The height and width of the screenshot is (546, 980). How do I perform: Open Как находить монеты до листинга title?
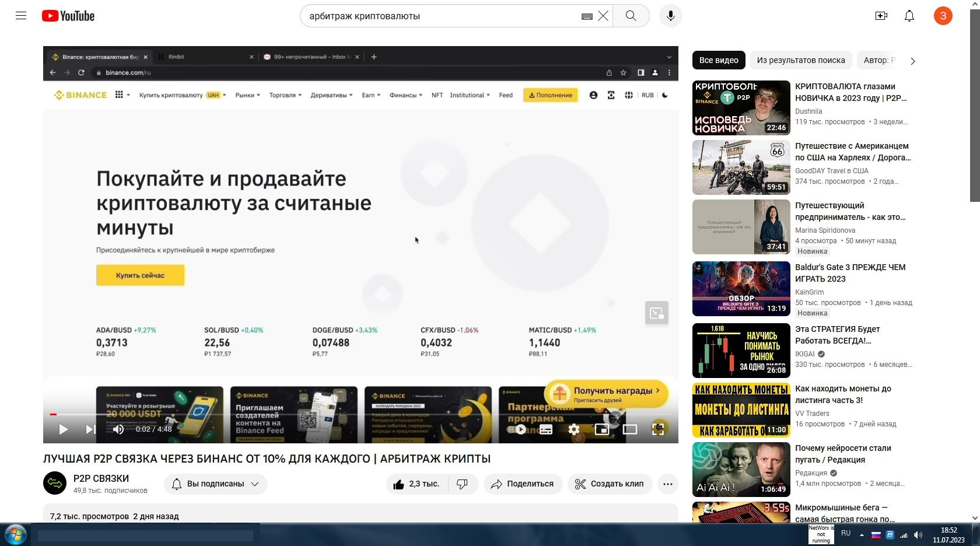click(x=843, y=394)
